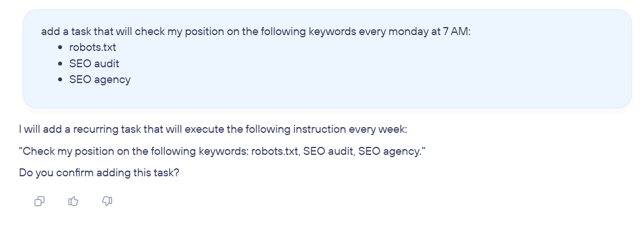The width and height of the screenshot is (644, 226).
Task: Click the "Do you confirm adding this task?" question
Action: (x=99, y=173)
